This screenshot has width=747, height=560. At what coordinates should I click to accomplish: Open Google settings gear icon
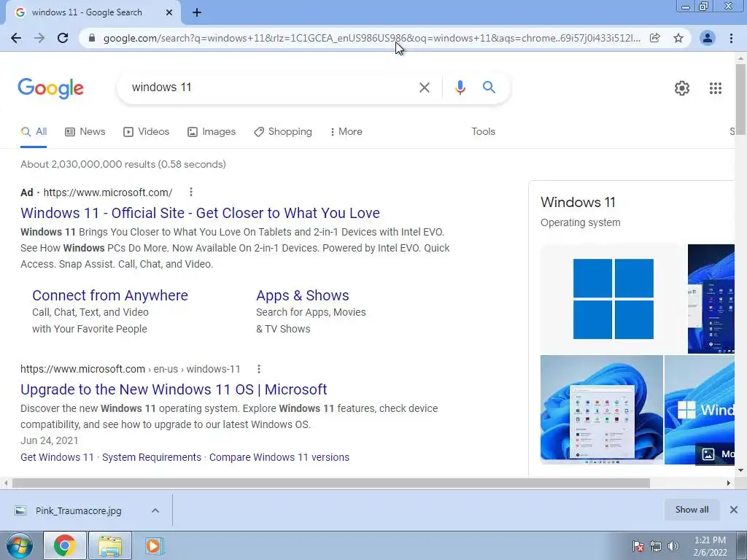click(682, 88)
